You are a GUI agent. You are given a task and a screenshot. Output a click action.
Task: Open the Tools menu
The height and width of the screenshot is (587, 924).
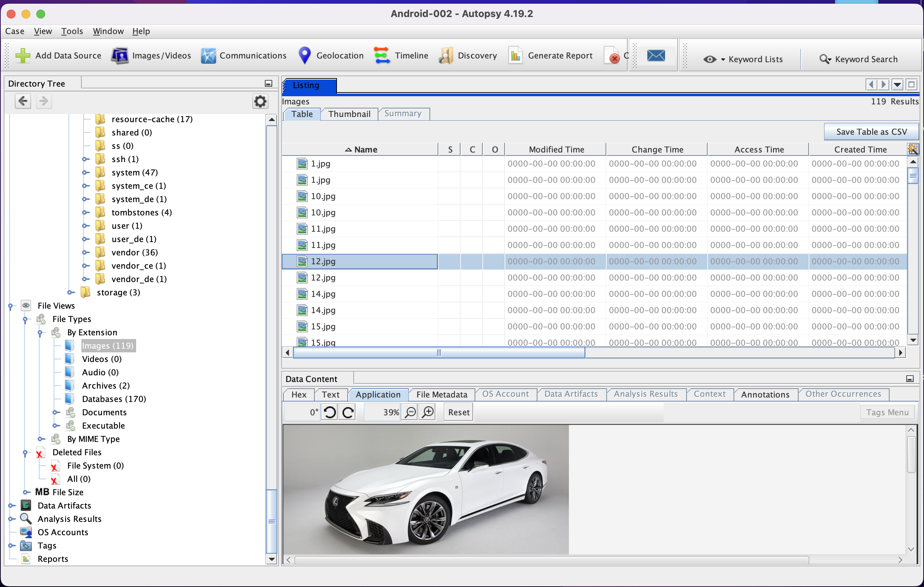coord(72,31)
